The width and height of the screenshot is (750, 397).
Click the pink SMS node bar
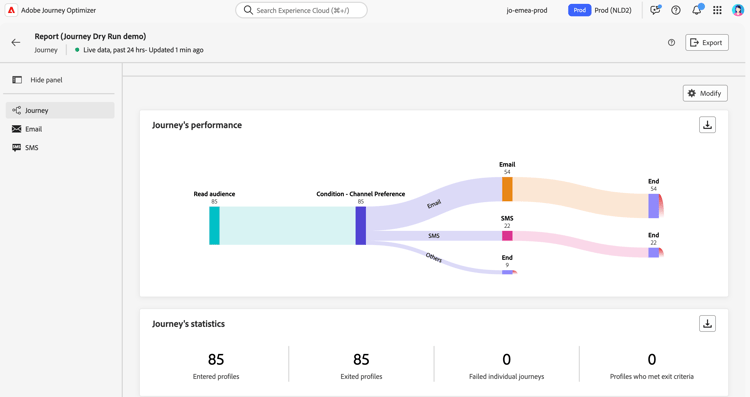click(507, 236)
